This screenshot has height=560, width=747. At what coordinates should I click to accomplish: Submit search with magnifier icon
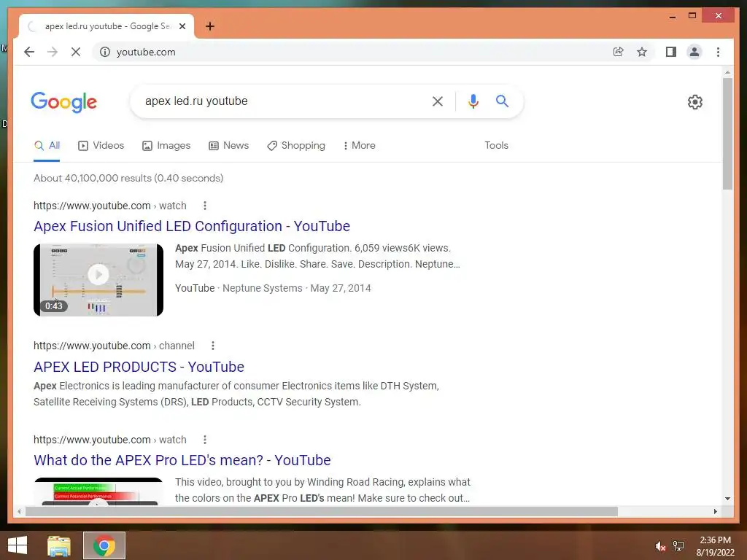click(502, 101)
